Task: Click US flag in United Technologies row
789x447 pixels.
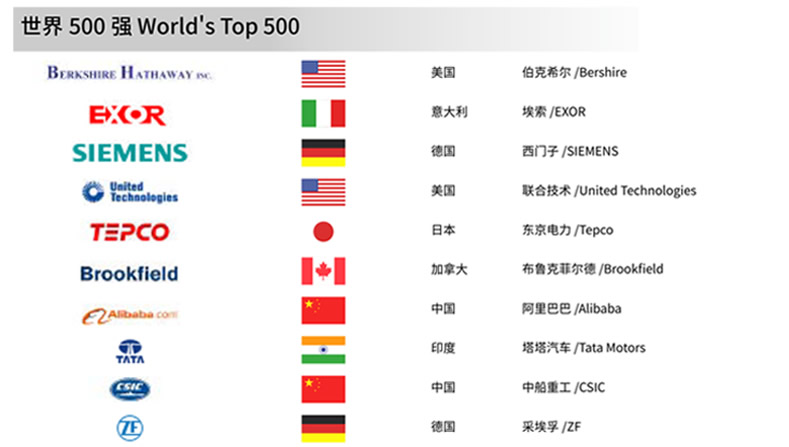Action: click(x=323, y=192)
